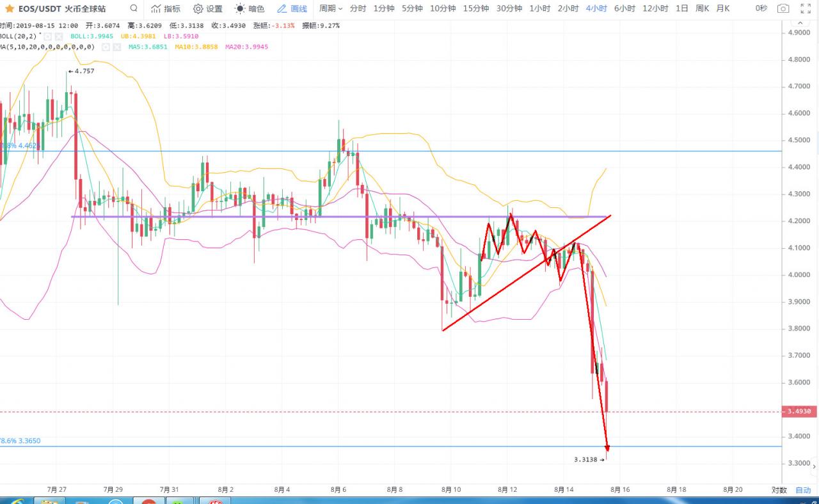Select the 6小时 interval
Screen dimensions: 819x504
[x=624, y=8]
